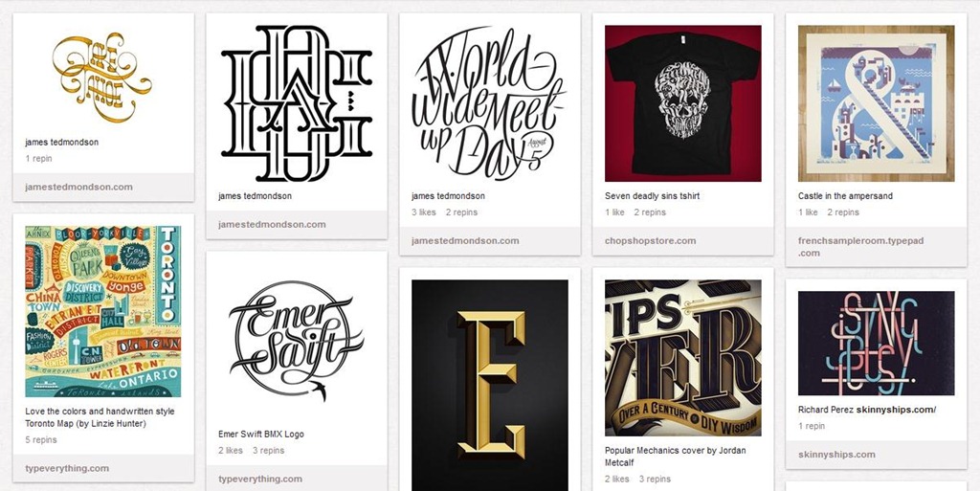The width and height of the screenshot is (980, 491).
Task: Open the Castle in the ampersand image
Action: coord(877,103)
